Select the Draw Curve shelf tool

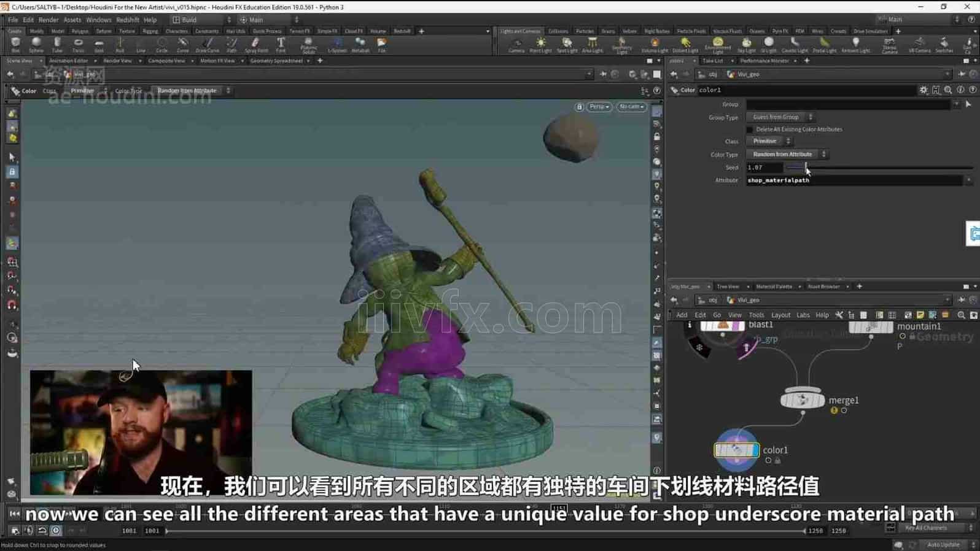(208, 45)
